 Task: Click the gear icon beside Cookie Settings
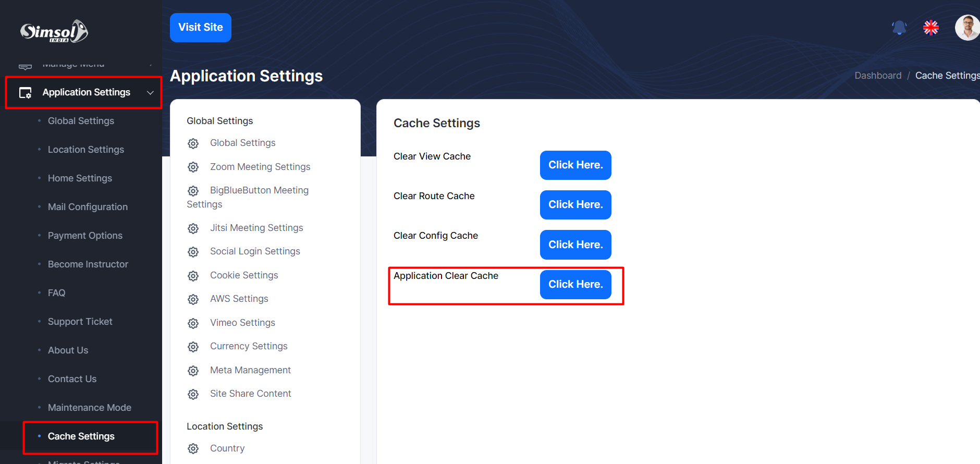tap(193, 276)
